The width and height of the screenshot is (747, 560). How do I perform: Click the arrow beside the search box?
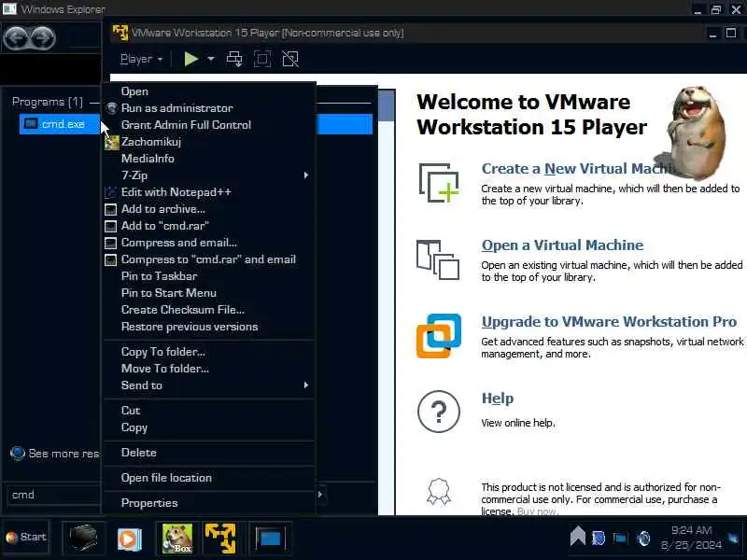(x=320, y=495)
